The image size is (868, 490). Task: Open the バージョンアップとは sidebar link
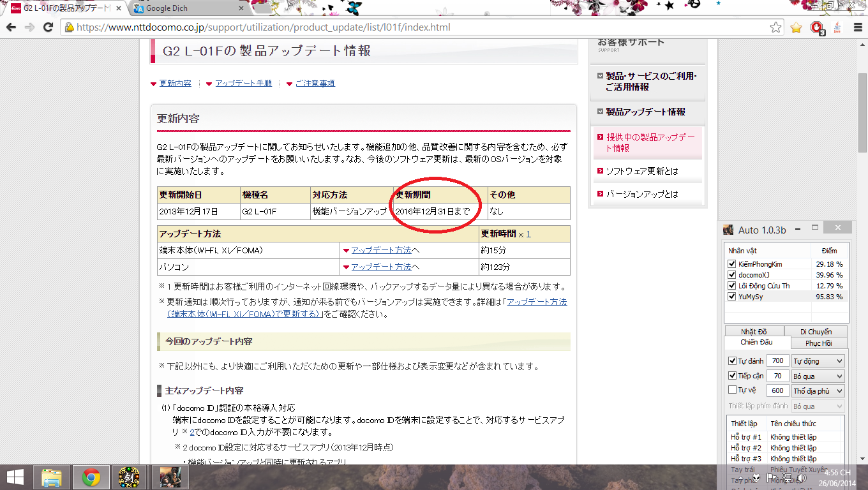642,194
